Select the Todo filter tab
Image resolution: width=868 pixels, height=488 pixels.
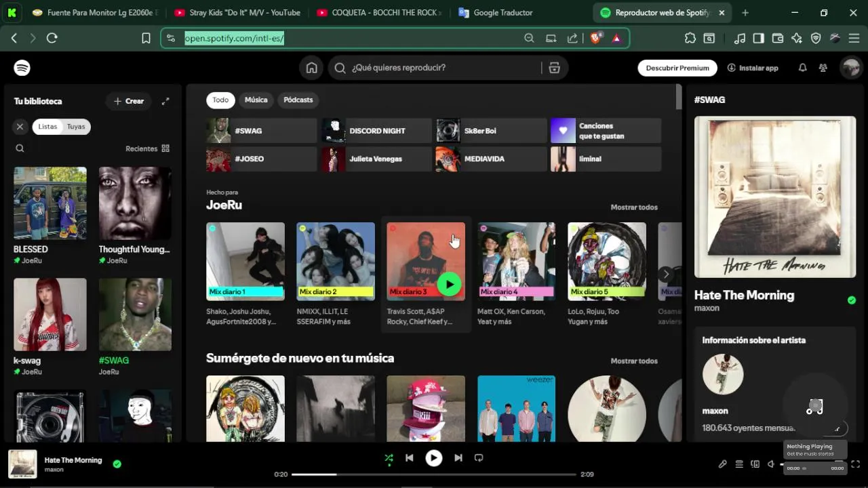click(220, 100)
